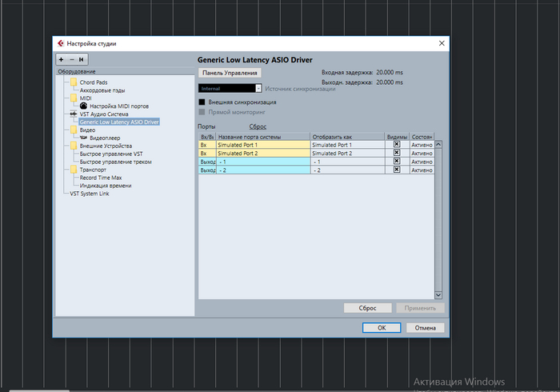Viewport: 560px width, 392px height.
Task: Click the Выходн. задержка 20.000 ms value
Action: tap(390, 82)
